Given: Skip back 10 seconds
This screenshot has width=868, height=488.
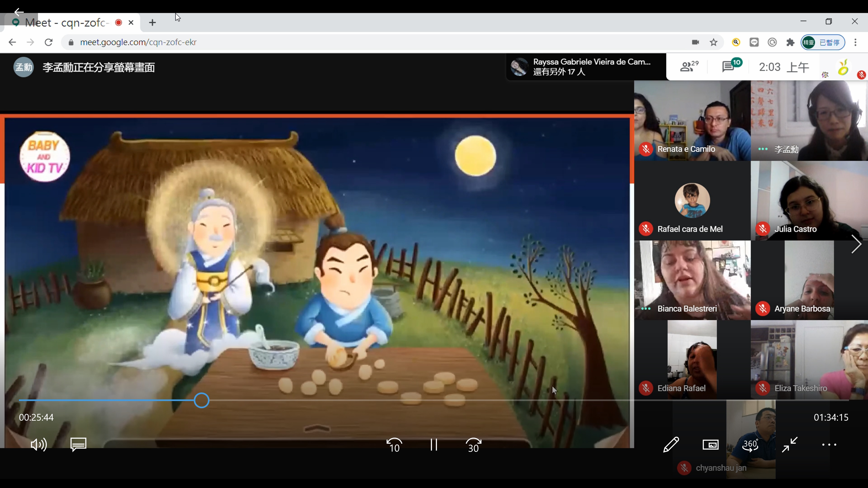Looking at the screenshot, I should [394, 445].
